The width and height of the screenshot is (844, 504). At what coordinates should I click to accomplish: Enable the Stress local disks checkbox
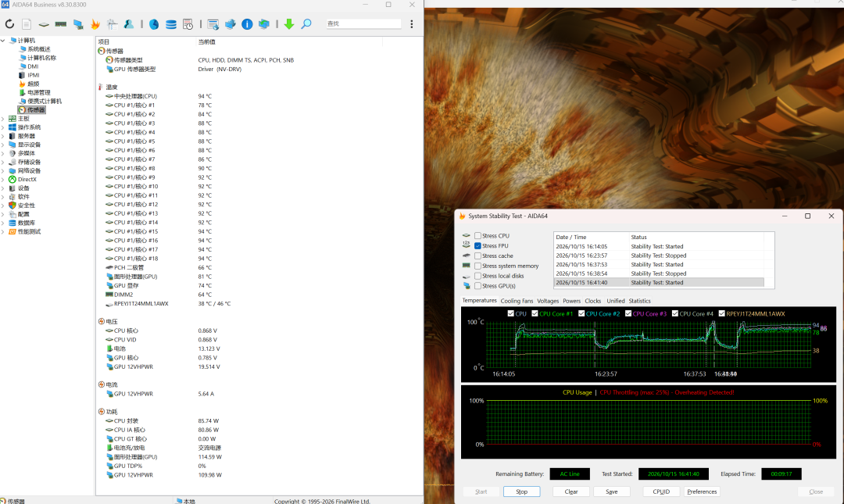click(x=478, y=276)
